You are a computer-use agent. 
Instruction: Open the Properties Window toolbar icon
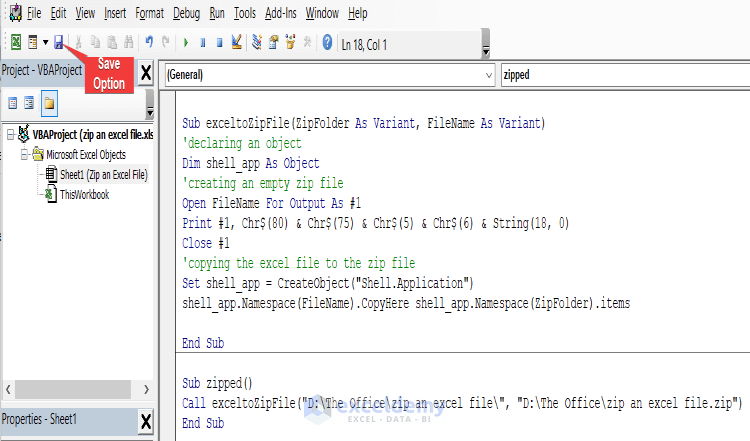[x=273, y=43]
